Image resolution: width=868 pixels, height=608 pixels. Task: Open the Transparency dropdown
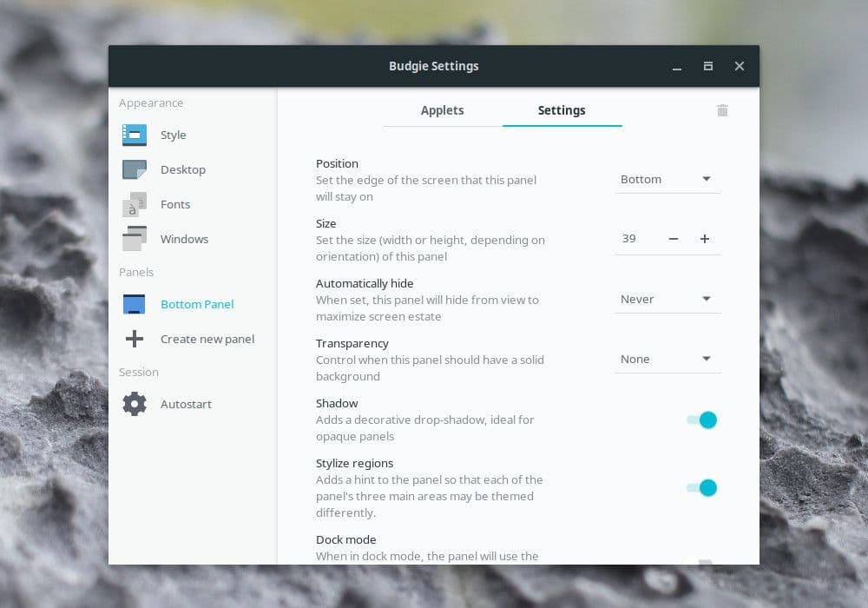click(667, 360)
